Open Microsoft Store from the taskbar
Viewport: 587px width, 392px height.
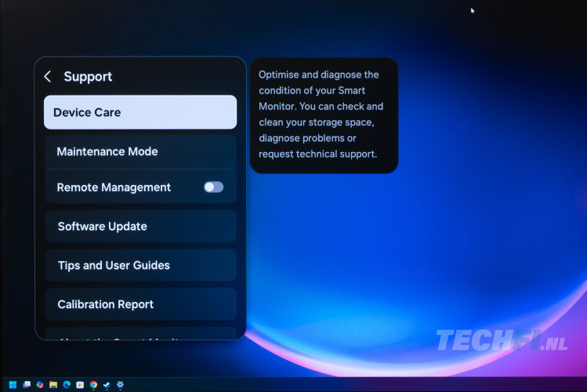click(80, 384)
